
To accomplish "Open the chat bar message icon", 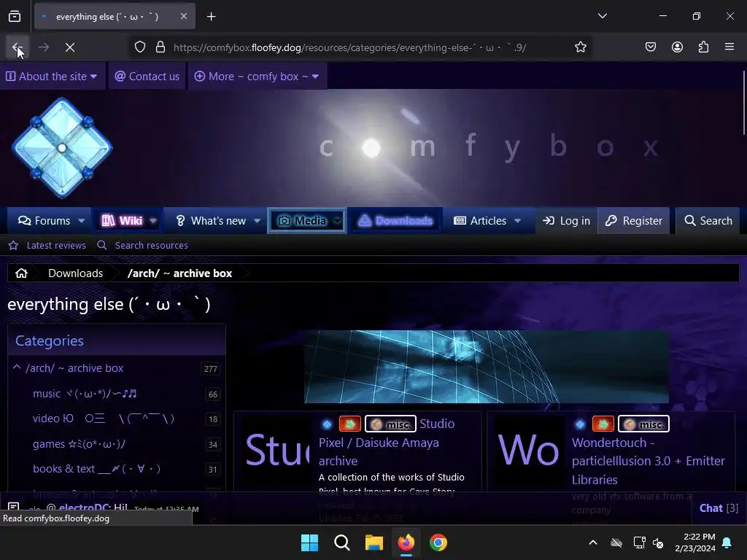I will pos(14,507).
